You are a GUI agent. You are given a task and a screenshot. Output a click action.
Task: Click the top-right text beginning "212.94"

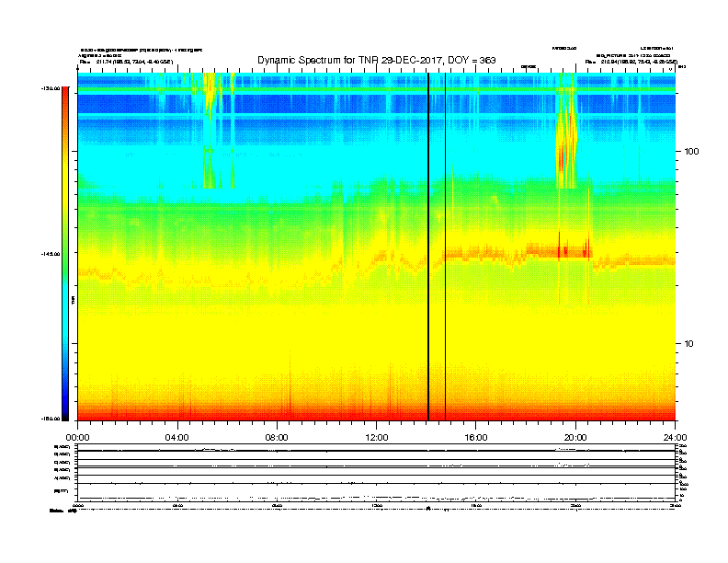pos(640,62)
